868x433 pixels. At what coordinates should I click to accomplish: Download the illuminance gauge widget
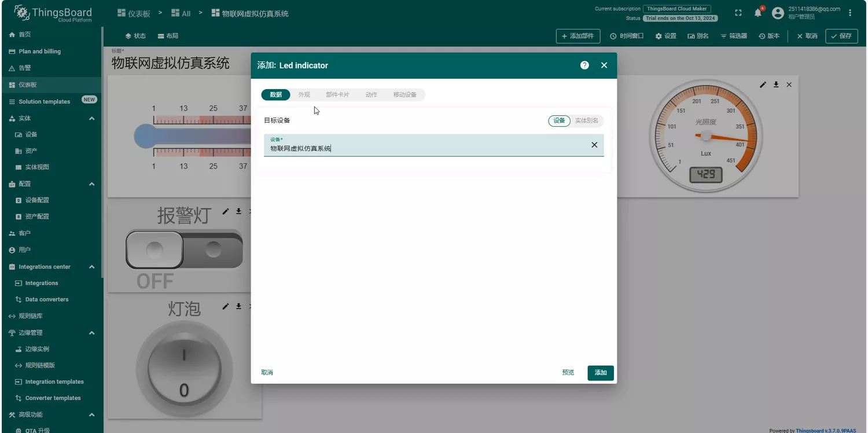(x=776, y=85)
